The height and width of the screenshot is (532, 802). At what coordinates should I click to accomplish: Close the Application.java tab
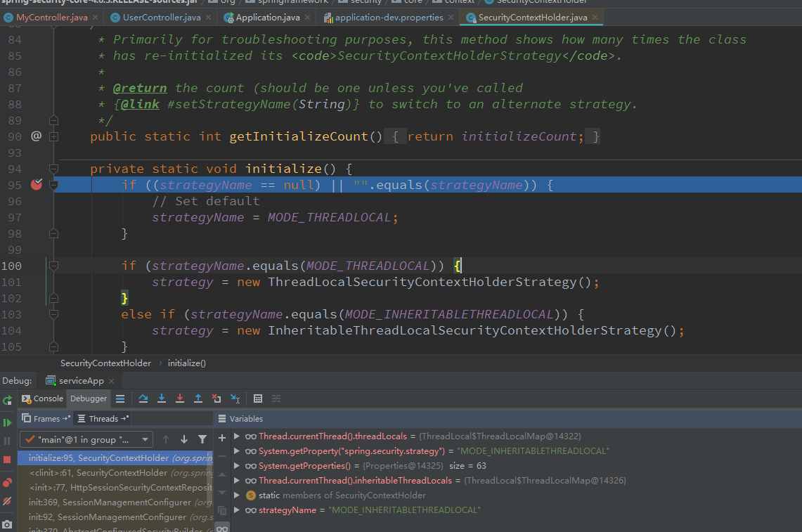tap(307, 18)
